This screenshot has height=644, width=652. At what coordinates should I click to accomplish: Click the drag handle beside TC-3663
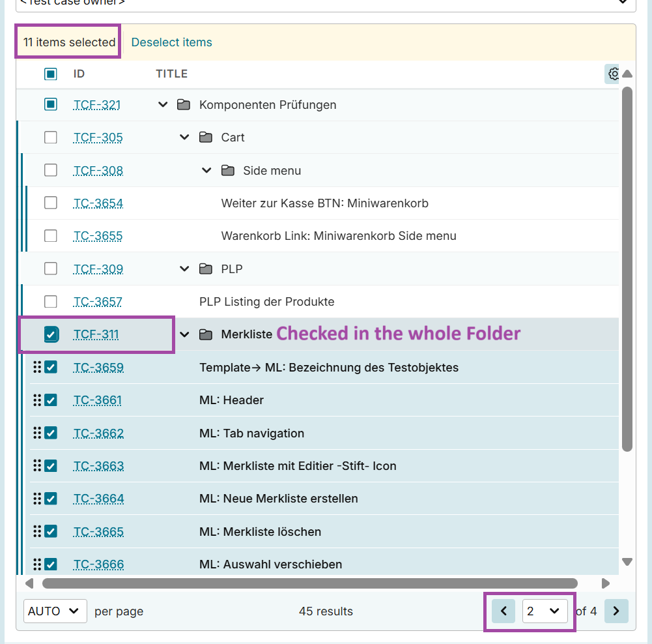tap(37, 465)
